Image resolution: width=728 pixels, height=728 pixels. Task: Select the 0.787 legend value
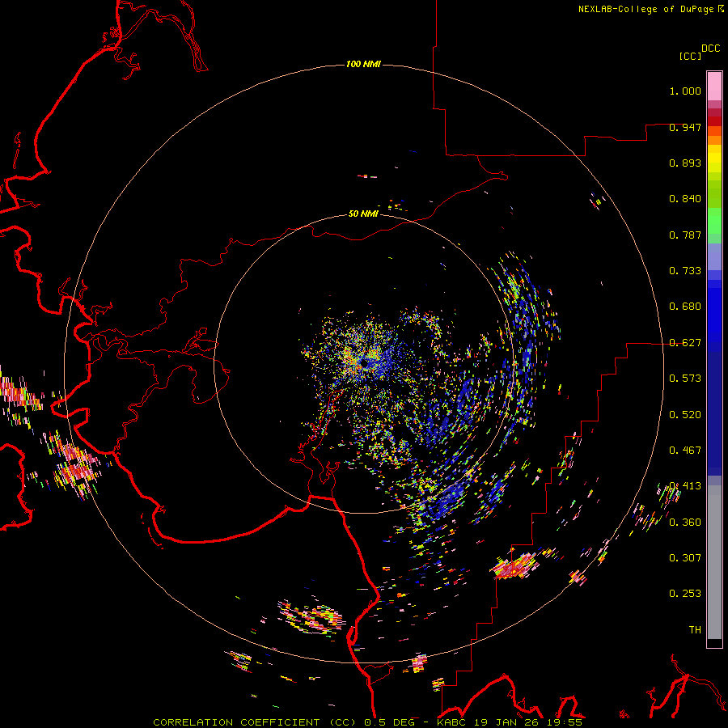[685, 235]
